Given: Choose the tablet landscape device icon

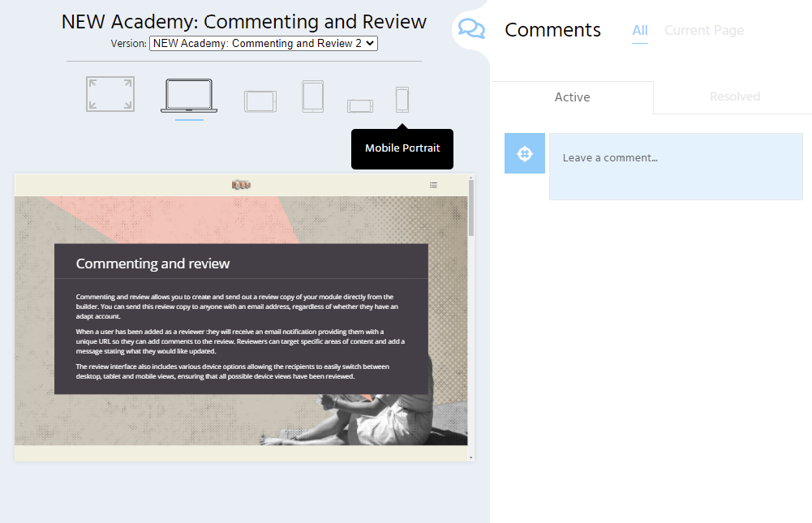Looking at the screenshot, I should 260,101.
